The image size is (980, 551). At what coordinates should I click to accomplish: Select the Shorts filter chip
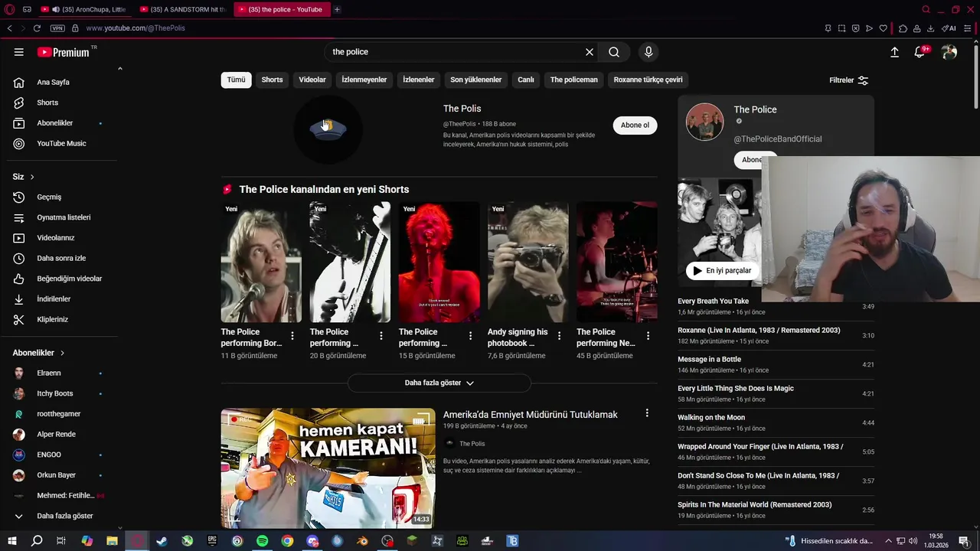(272, 80)
